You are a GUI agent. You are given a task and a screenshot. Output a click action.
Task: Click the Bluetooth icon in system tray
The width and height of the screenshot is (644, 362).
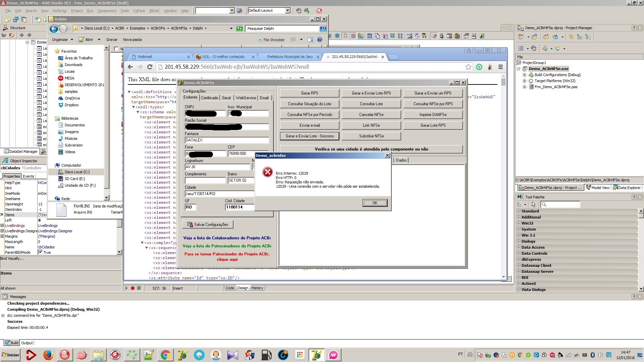pyautogui.click(x=592, y=355)
